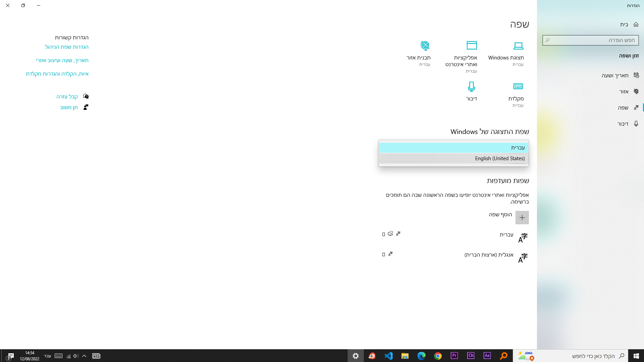Open the apps and websites tile (אפליקציות ואתרי אינטרנט)
Image resolution: width=644 pixels, height=362 pixels.
461,57
